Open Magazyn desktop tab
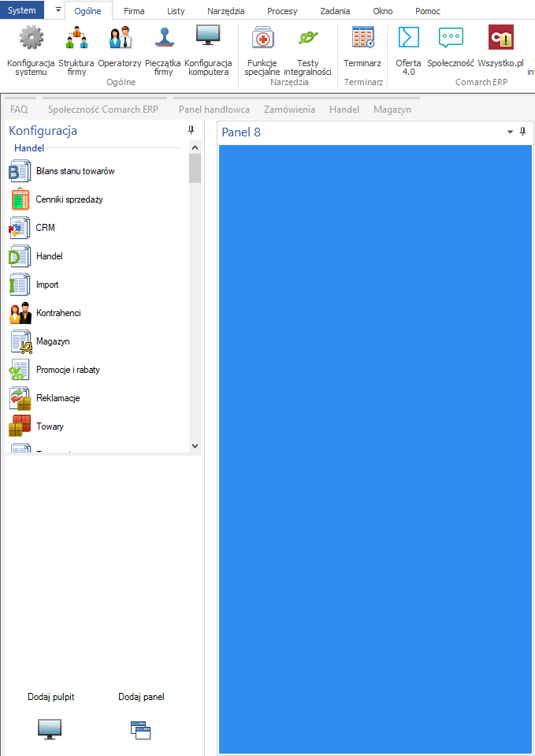 coord(392,110)
